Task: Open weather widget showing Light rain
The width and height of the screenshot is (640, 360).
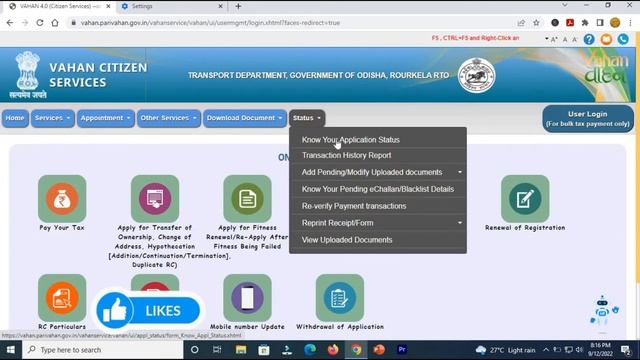Action: point(505,350)
